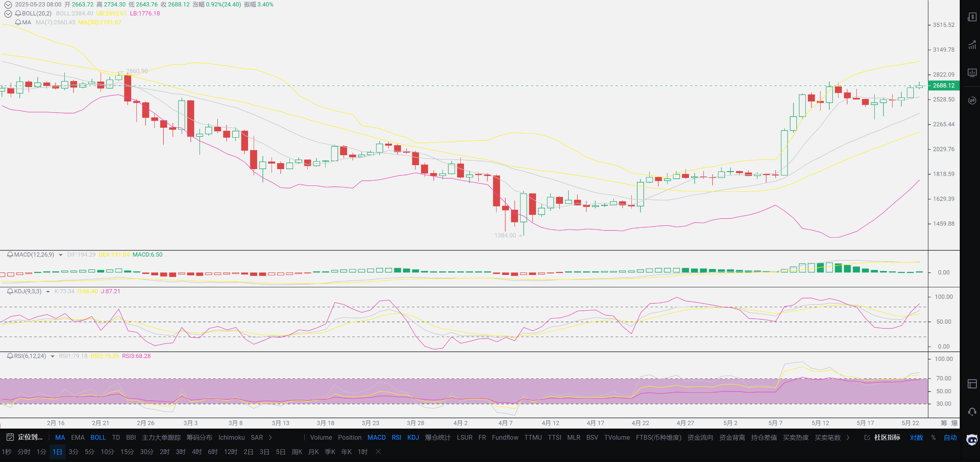980x462 pixels.
Task: Click the 筹 icon at the time axis corner
Action: point(943,423)
